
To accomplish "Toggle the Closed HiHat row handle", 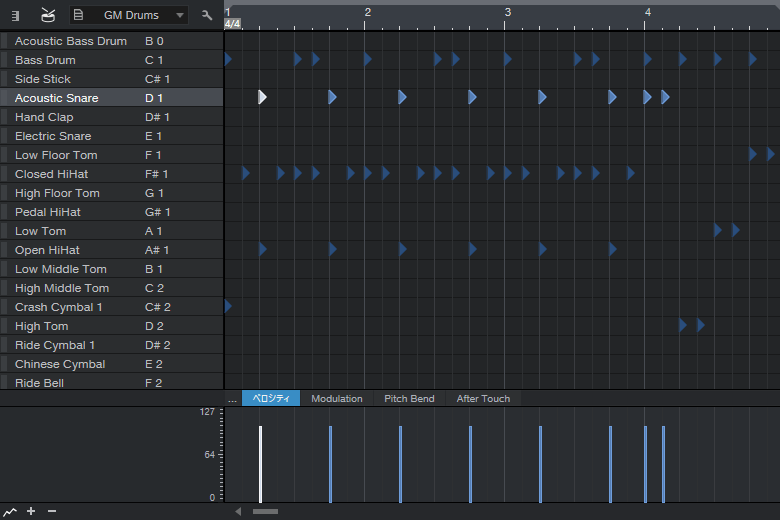I will coord(4,174).
